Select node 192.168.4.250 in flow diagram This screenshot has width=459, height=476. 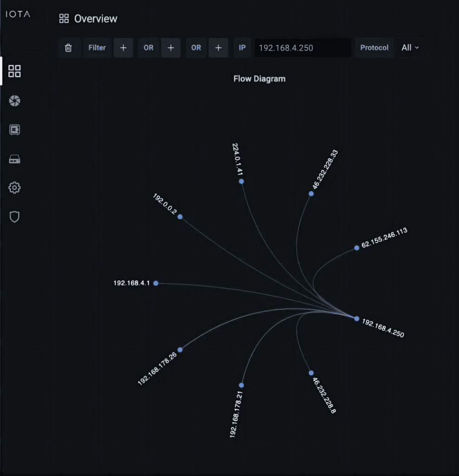[357, 319]
